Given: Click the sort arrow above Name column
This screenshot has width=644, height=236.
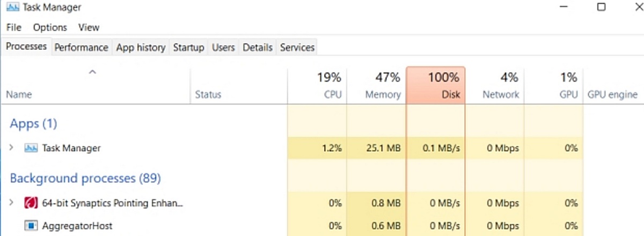Looking at the screenshot, I should (92, 72).
